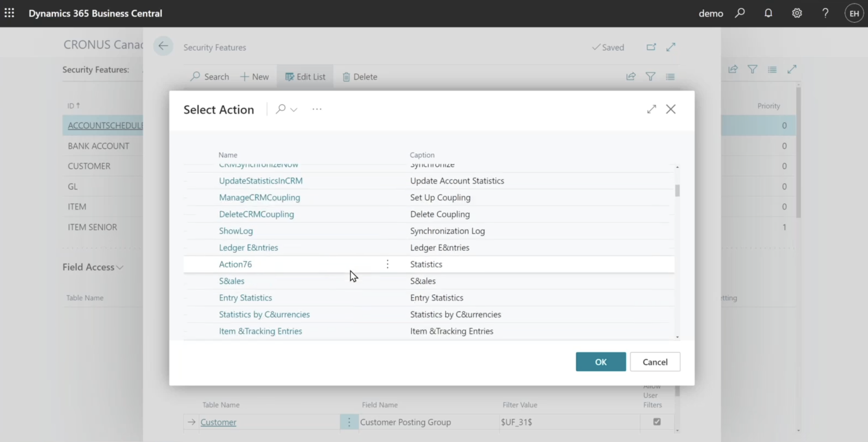The image size is (868, 442).
Task: Open Security Features page in new window
Action: 651,47
